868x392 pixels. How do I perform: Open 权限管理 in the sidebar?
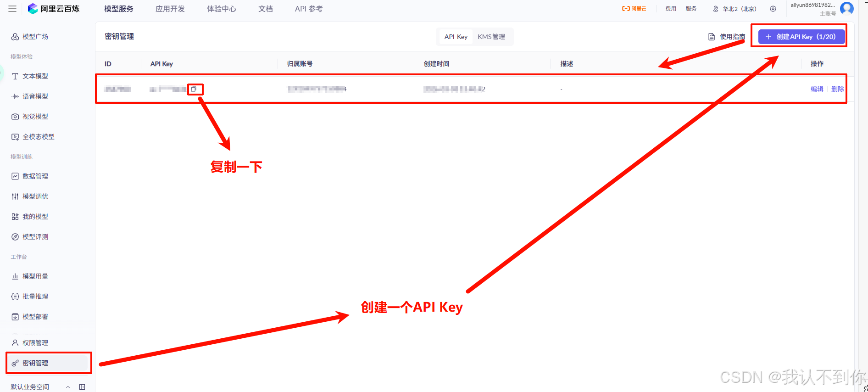(x=30, y=343)
